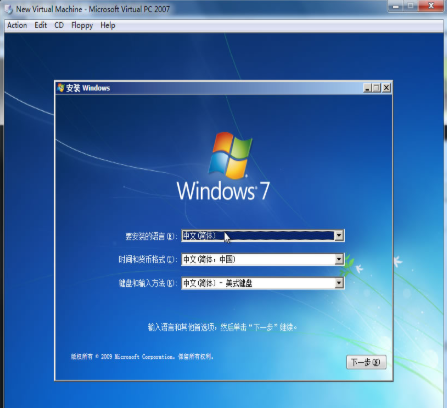Click the 键盘和输入方法 label
Image resolution: width=447 pixels, height=408 pixels.
pyautogui.click(x=147, y=283)
